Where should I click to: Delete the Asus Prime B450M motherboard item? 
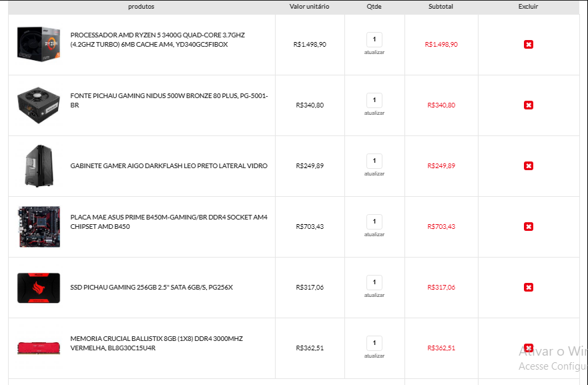[529, 227]
